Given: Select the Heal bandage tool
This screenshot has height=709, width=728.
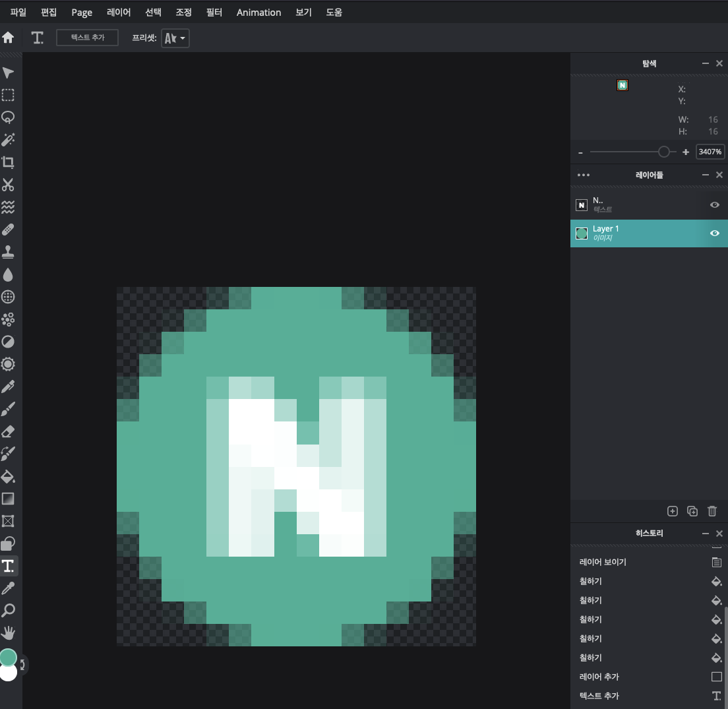Looking at the screenshot, I should tap(8, 230).
